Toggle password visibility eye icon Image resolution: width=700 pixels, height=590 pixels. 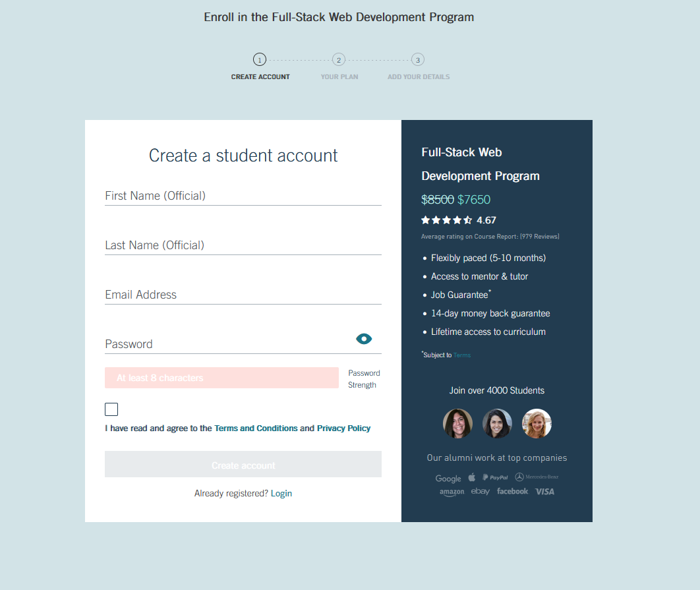(x=364, y=339)
